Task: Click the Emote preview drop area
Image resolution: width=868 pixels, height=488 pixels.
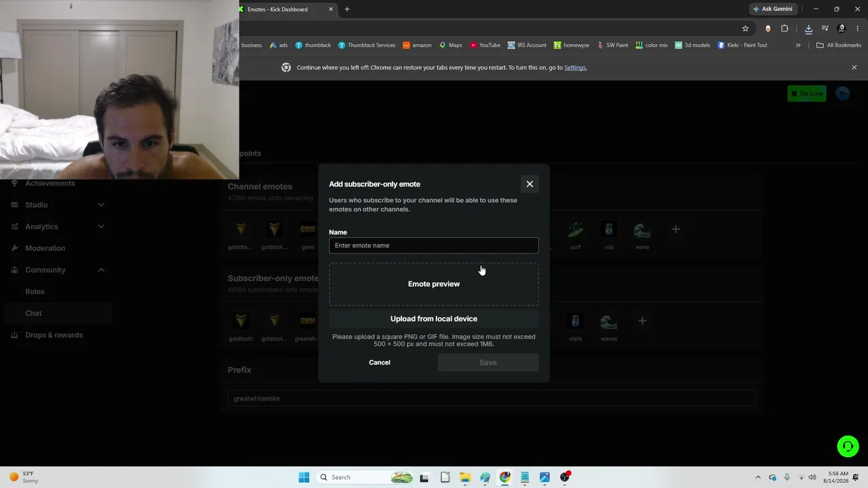Action: tap(434, 284)
